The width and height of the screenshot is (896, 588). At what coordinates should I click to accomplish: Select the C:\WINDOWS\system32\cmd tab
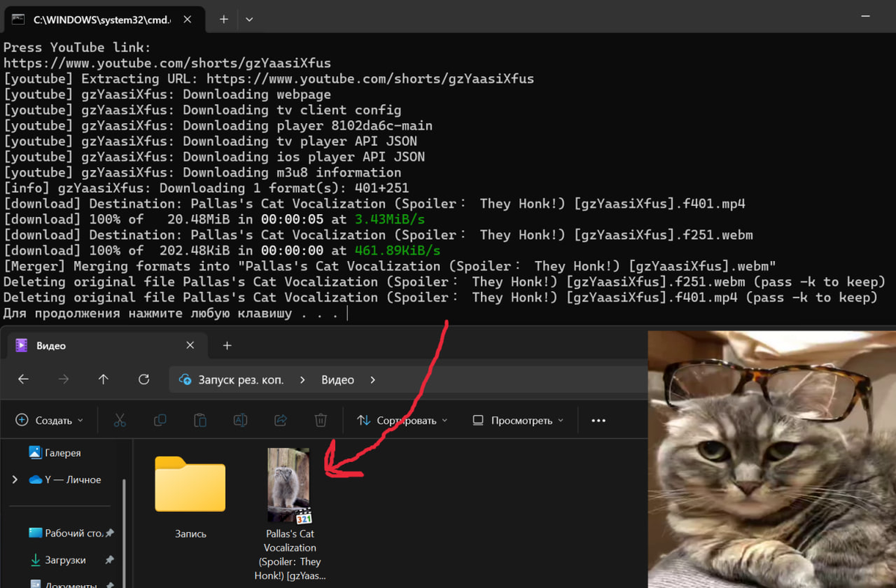tap(103, 19)
